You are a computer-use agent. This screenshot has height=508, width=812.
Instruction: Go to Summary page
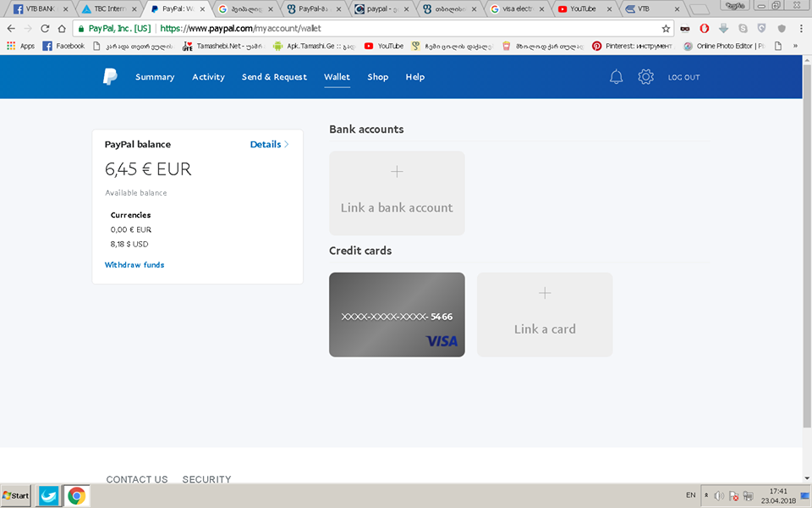point(155,77)
